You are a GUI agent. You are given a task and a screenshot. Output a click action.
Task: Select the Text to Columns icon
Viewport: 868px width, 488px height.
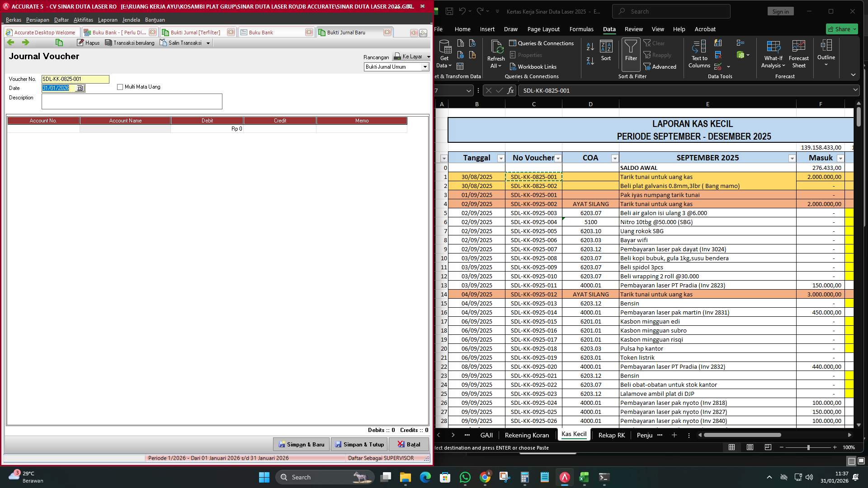(x=698, y=54)
